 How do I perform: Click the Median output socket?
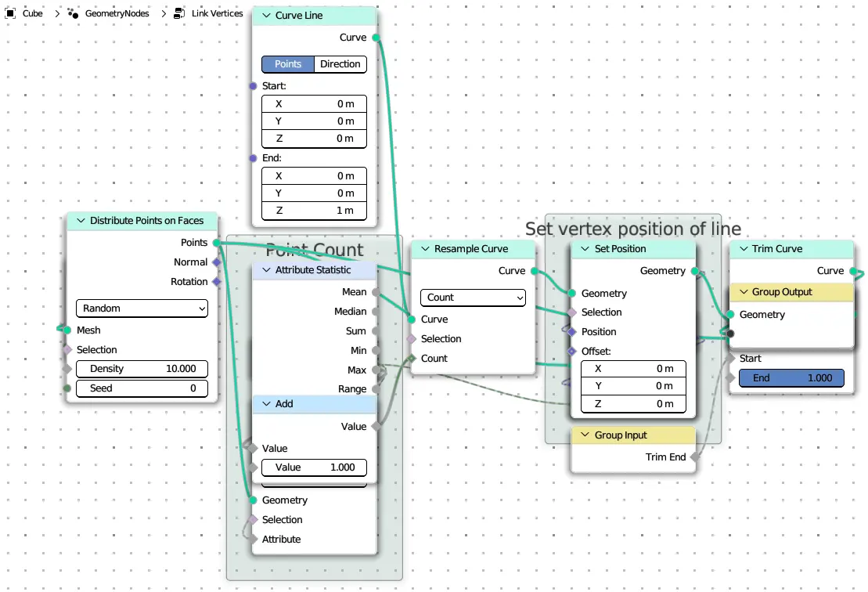click(x=376, y=312)
